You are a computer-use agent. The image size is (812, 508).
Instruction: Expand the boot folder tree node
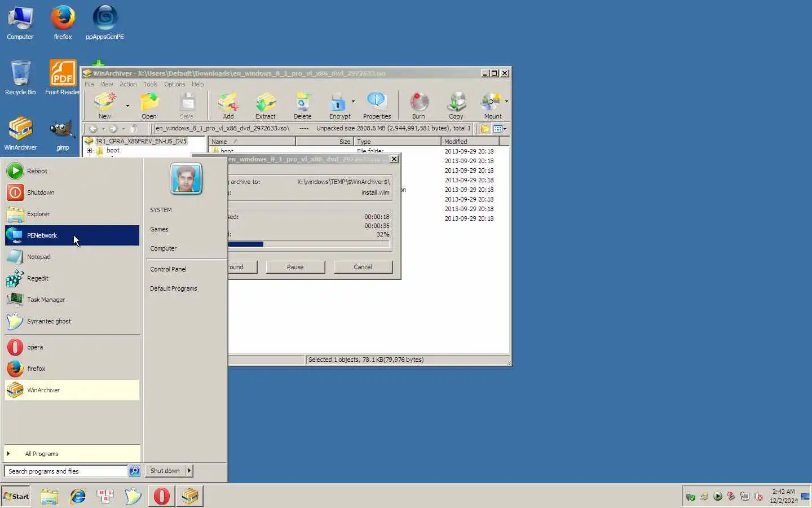(89, 151)
